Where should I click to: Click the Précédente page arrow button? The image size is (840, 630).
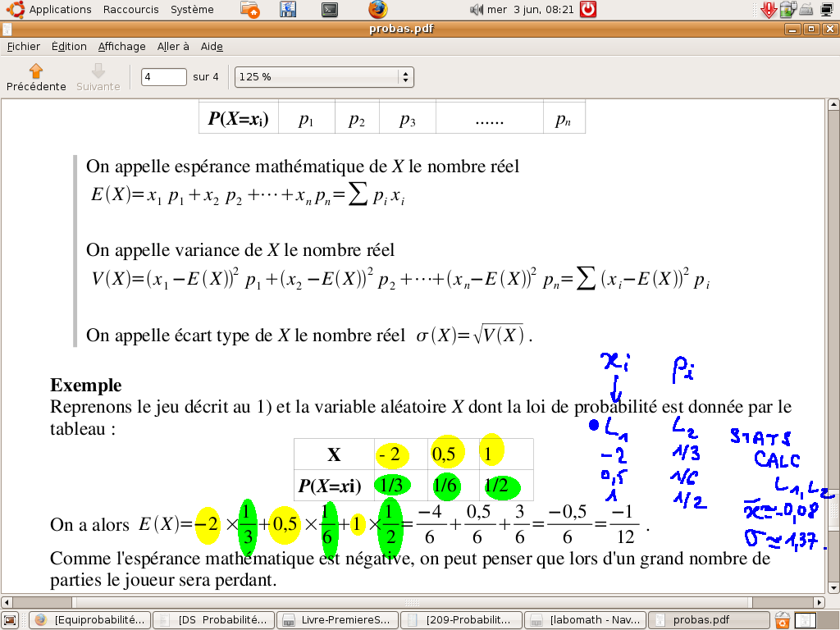click(x=35, y=77)
